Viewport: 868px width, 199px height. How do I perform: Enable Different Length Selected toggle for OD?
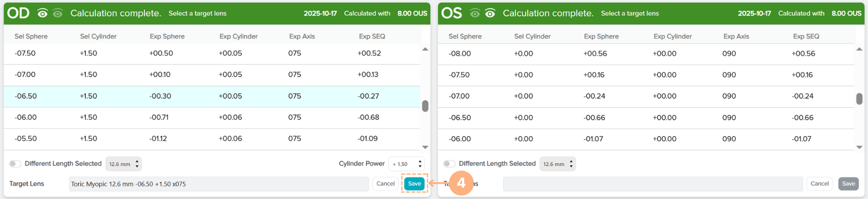[x=15, y=164]
